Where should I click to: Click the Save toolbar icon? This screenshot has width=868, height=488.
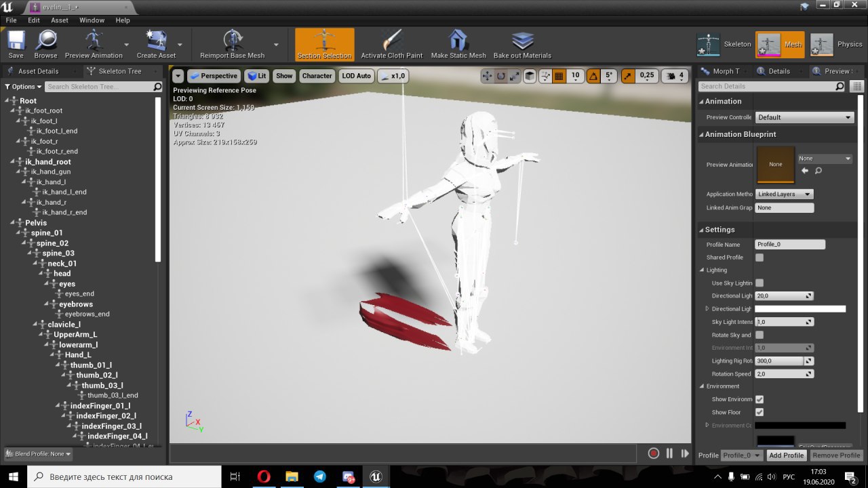(16, 44)
